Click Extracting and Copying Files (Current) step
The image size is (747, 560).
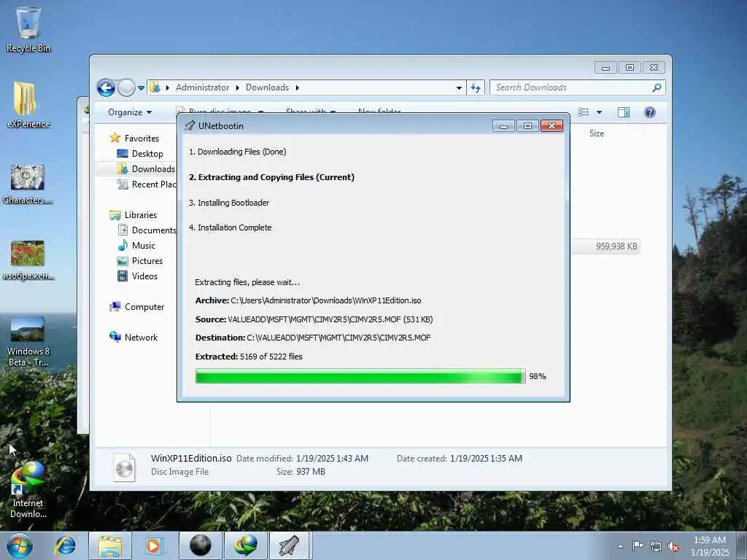271,177
